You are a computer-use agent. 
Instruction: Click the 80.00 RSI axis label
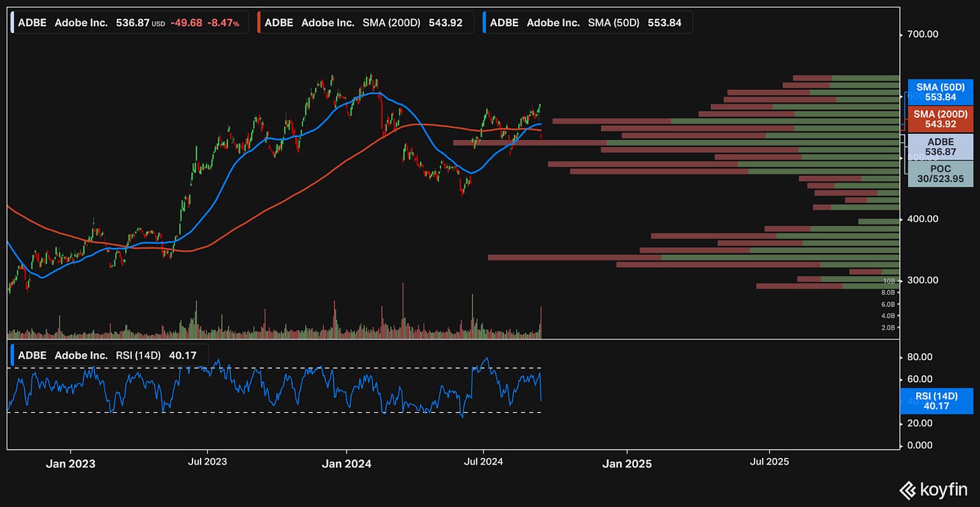pyautogui.click(x=919, y=357)
